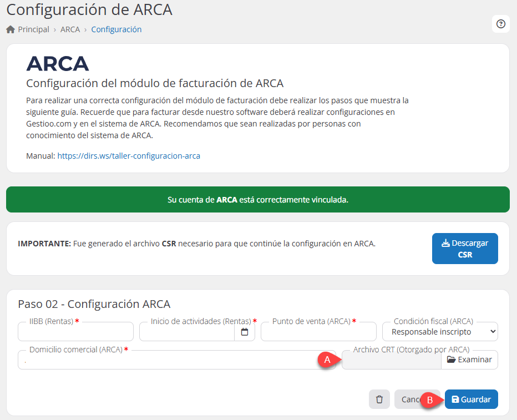Click the Inicio de actividades date field
Screen dimensions: 517x420
[x=187, y=332]
